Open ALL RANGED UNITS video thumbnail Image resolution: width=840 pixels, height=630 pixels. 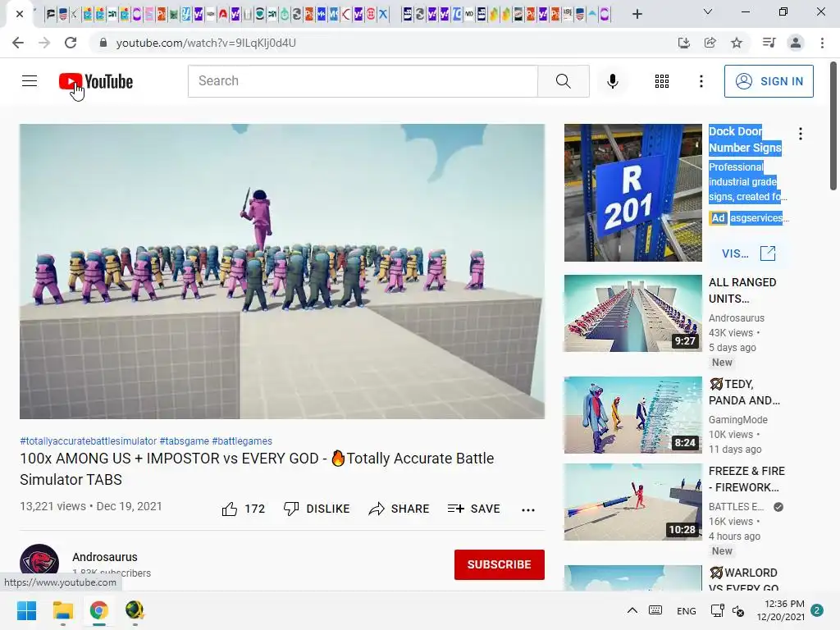tap(632, 313)
